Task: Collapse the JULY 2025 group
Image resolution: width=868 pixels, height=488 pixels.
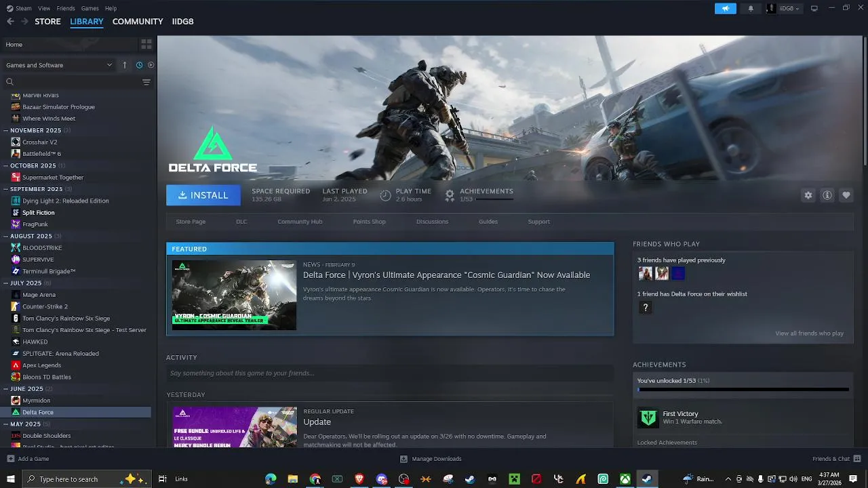Action: [x=6, y=283]
